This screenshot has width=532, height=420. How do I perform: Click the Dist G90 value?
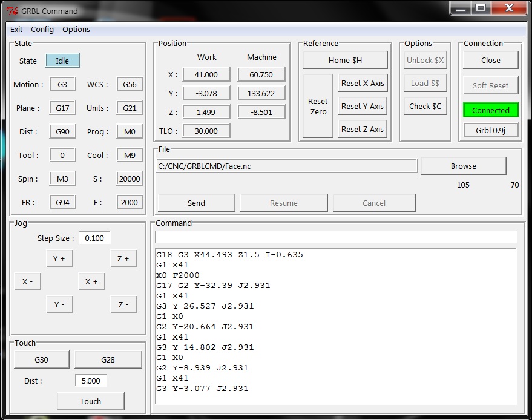coord(62,132)
